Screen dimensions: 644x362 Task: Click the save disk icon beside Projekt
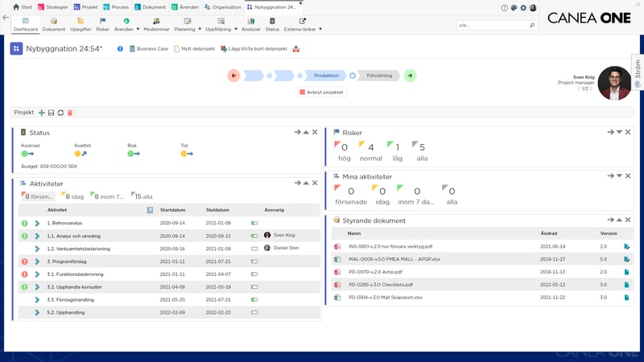pyautogui.click(x=52, y=113)
